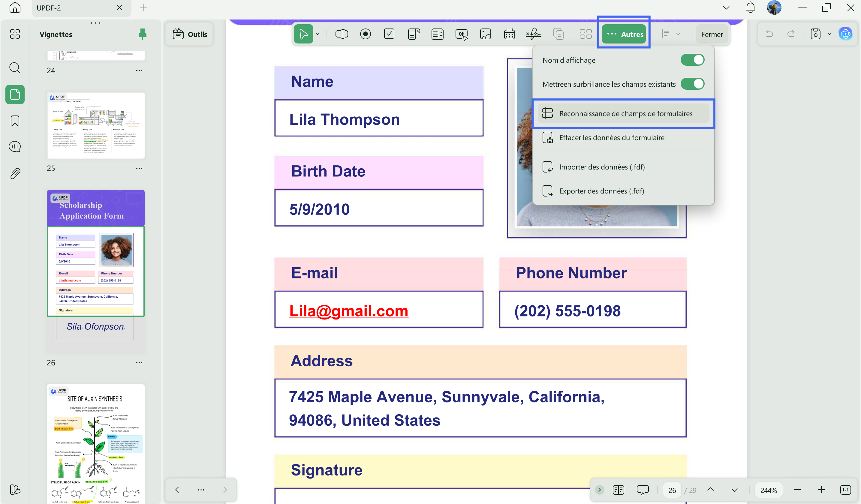Open options for page 24 thumbnail
Viewport: 861px width, 504px height.
click(x=139, y=70)
